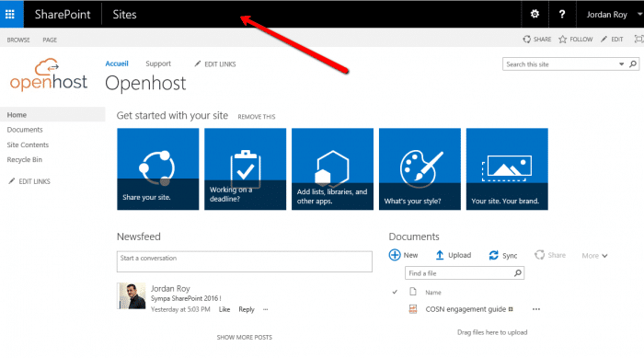Image resolution: width=644 pixels, height=358 pixels.
Task: Open the What's your style tile
Action: pyautogui.click(x=420, y=169)
